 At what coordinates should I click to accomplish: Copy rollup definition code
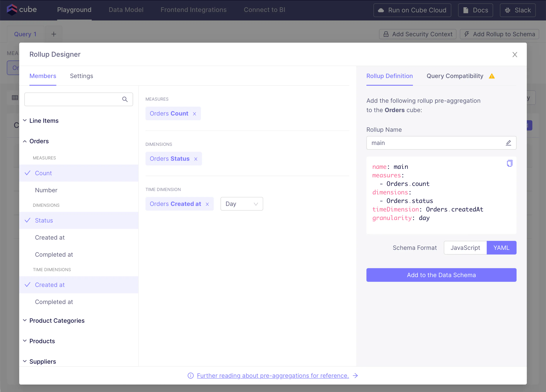point(509,163)
